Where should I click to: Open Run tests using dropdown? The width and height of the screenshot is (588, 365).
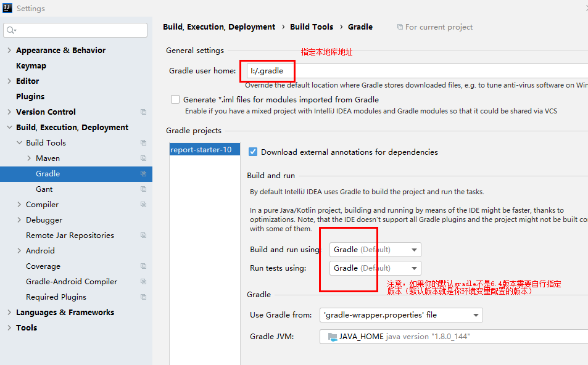coord(375,268)
